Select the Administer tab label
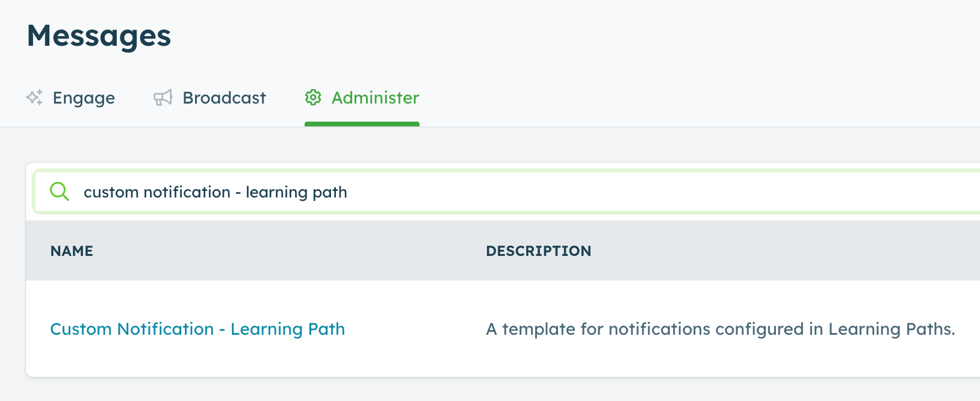This screenshot has width=980, height=401. [375, 98]
